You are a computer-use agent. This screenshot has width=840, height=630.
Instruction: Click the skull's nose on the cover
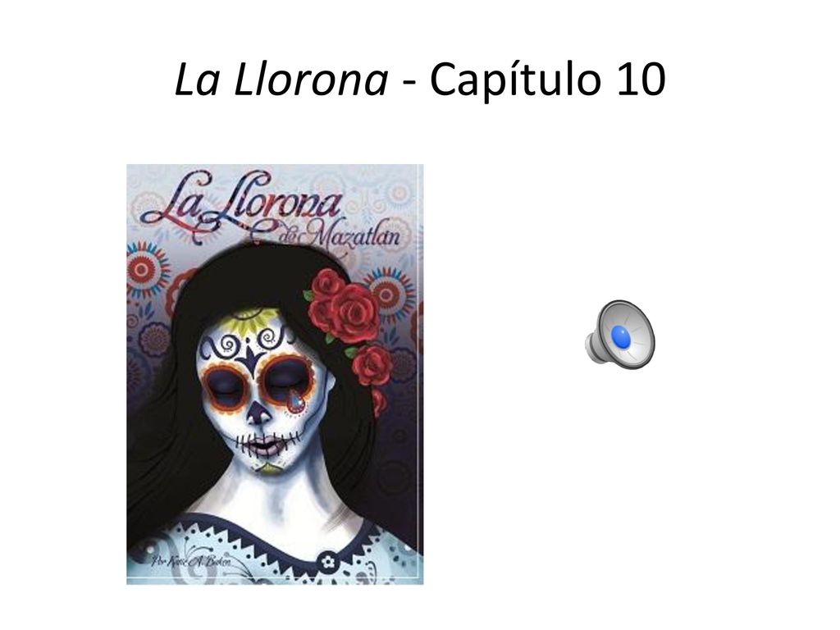[258, 413]
